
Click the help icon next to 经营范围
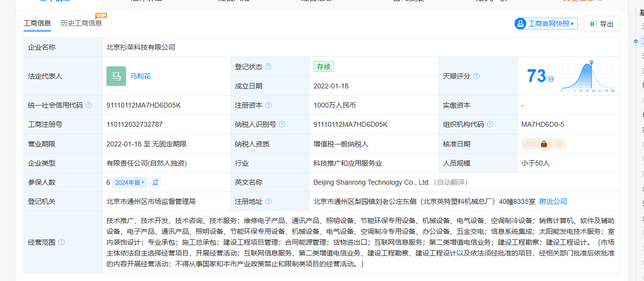point(61,242)
